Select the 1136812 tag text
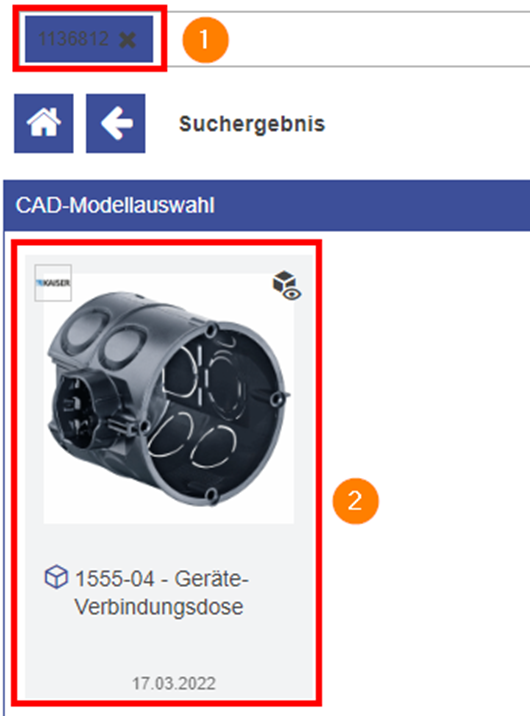530x716 pixels. [x=73, y=39]
